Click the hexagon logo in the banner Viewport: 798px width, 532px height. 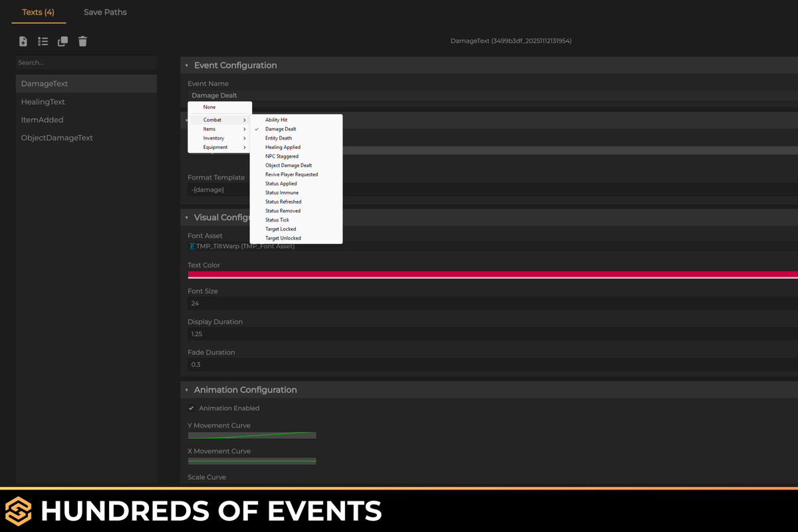click(19, 511)
